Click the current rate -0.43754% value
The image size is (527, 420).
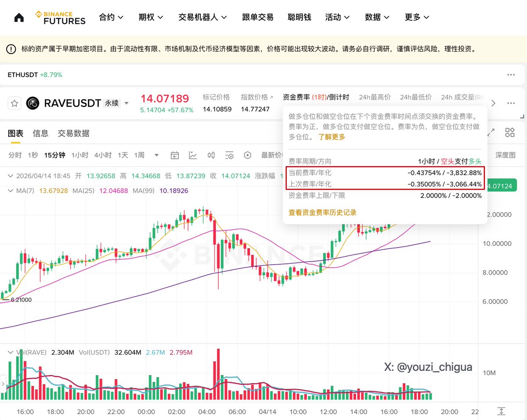[424, 173]
